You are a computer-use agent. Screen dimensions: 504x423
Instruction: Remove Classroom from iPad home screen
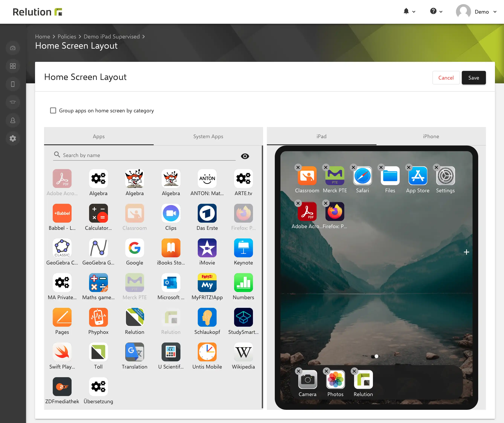pyautogui.click(x=298, y=167)
